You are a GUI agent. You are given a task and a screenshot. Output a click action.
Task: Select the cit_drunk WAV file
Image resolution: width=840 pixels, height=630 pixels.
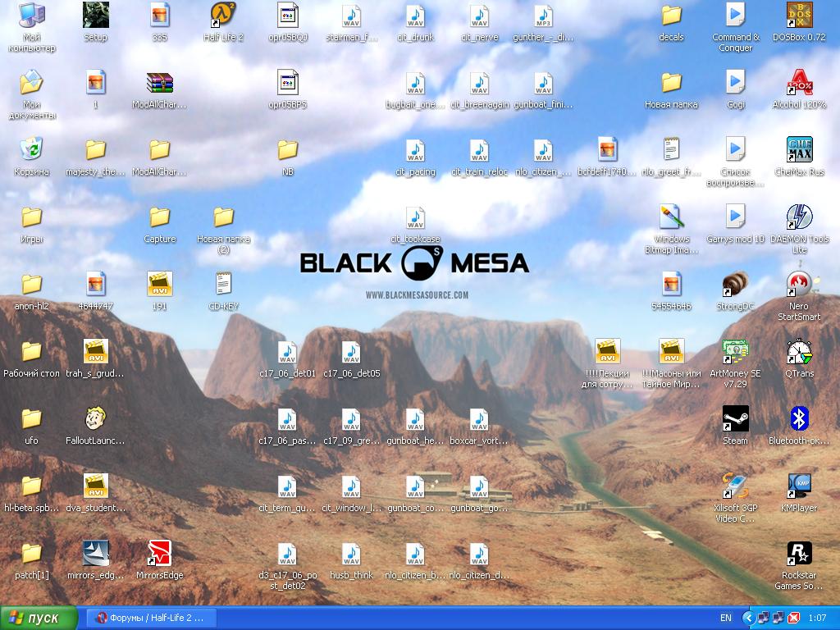click(x=415, y=15)
